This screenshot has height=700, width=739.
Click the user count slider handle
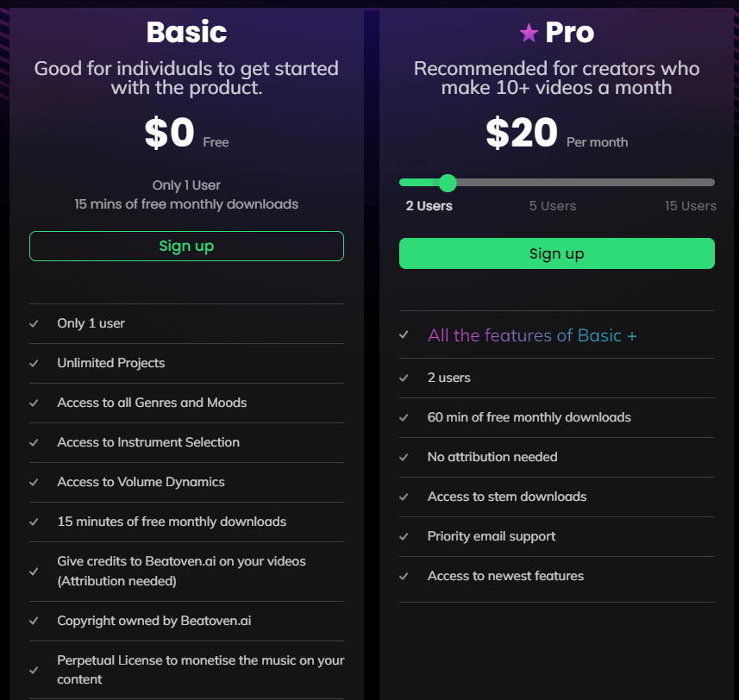click(447, 183)
